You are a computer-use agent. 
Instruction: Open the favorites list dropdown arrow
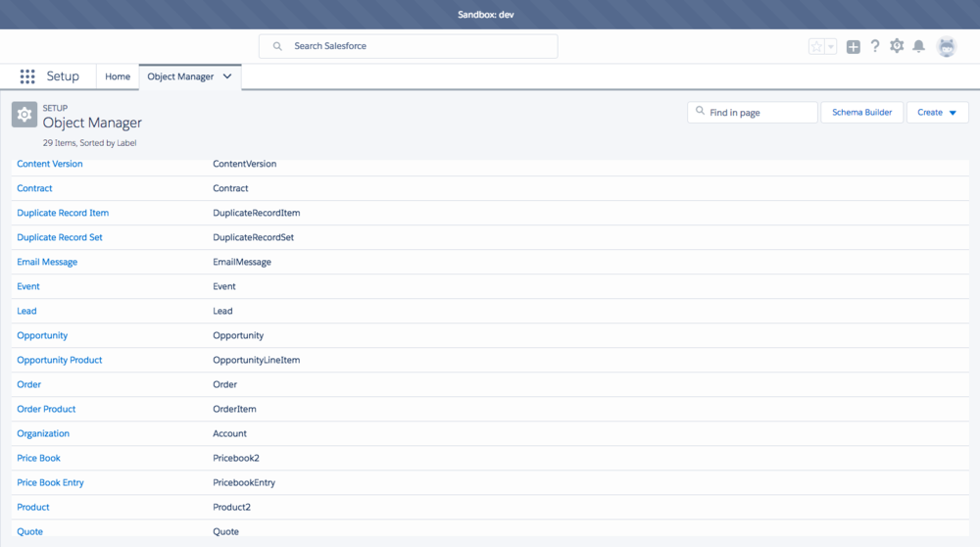[x=831, y=46]
